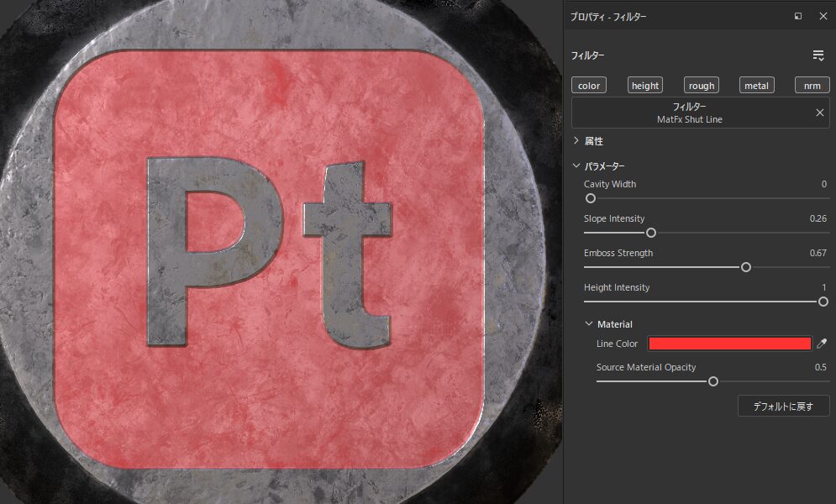The height and width of the screenshot is (504, 836).
Task: Toggle the rough channel
Action: [701, 85]
